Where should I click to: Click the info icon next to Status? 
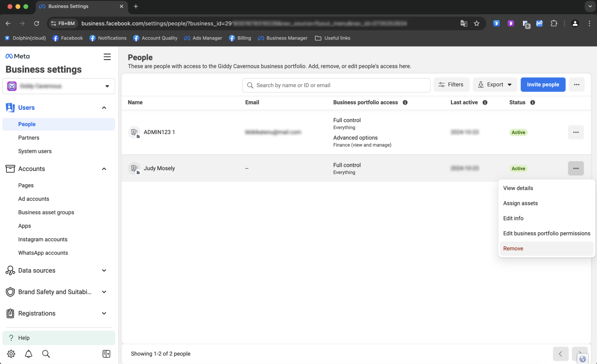532,102
